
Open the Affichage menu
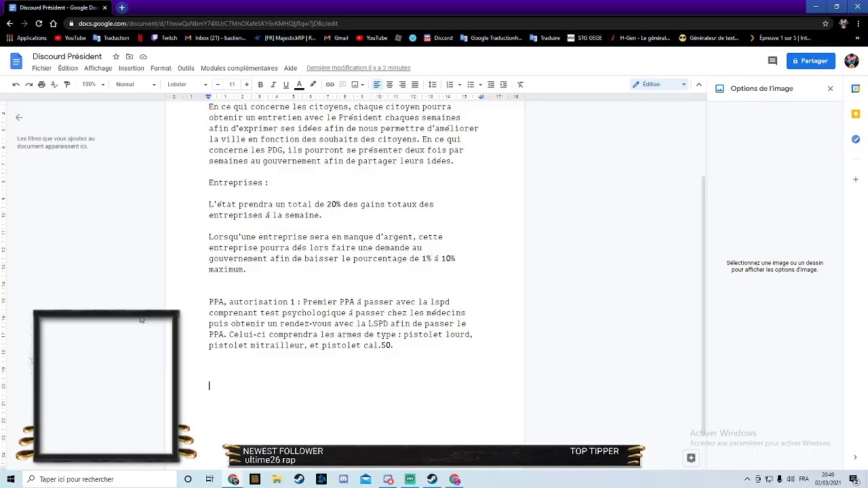(98, 68)
